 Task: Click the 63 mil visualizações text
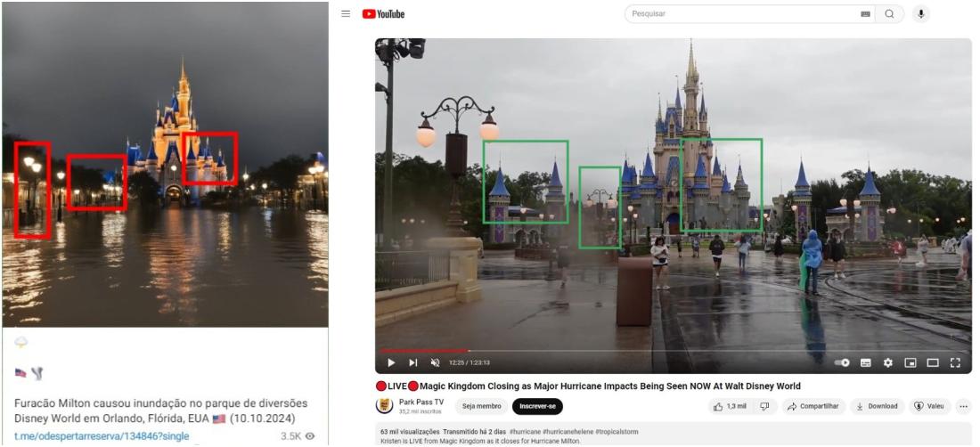tap(409, 432)
